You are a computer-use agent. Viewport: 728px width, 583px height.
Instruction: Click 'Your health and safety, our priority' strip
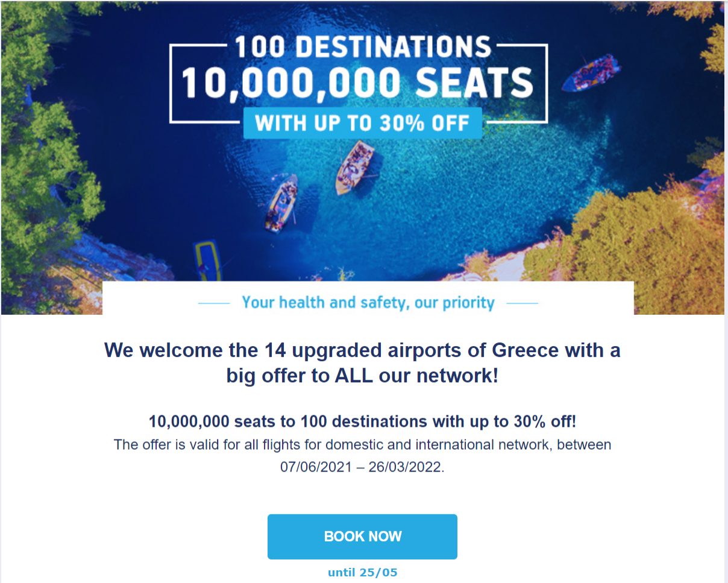tap(368, 302)
